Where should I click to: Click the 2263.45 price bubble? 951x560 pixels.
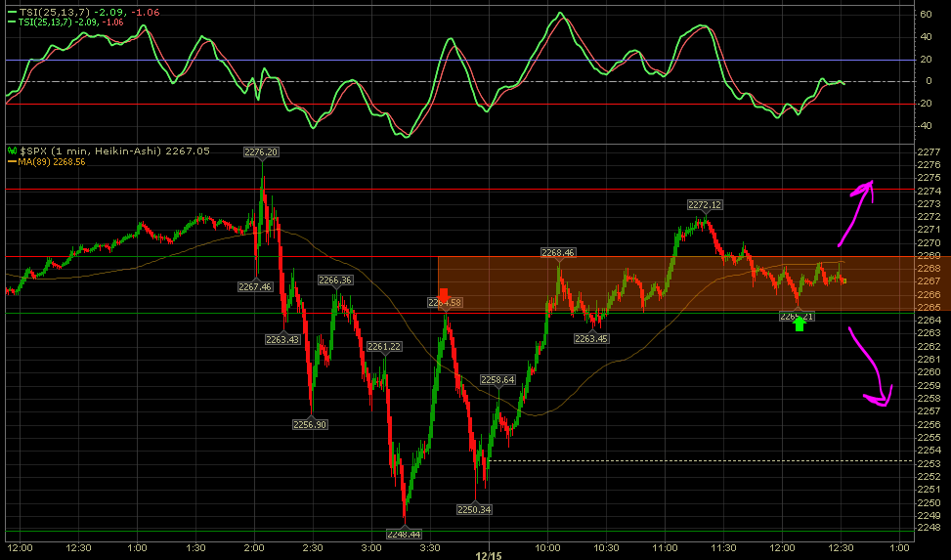[x=591, y=338]
